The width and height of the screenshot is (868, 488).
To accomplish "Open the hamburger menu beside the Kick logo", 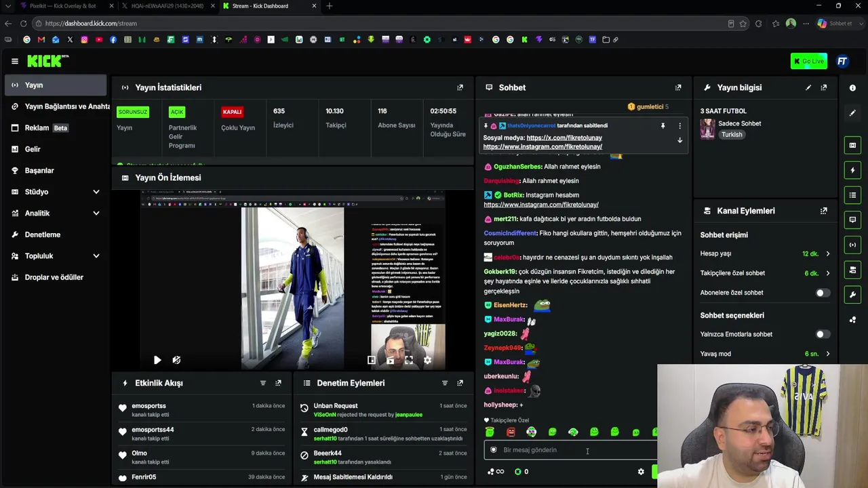I will (x=14, y=61).
